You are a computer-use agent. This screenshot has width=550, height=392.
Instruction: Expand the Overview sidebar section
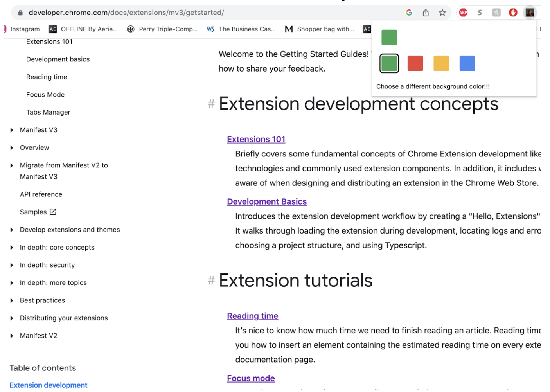tap(12, 148)
